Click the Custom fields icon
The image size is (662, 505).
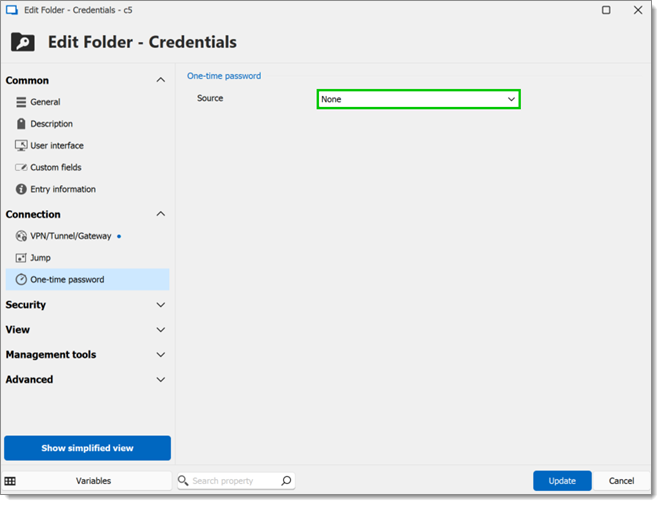21,168
